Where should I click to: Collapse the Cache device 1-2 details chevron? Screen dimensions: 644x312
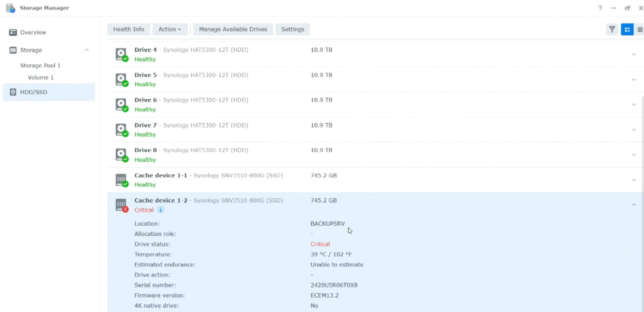(634, 204)
